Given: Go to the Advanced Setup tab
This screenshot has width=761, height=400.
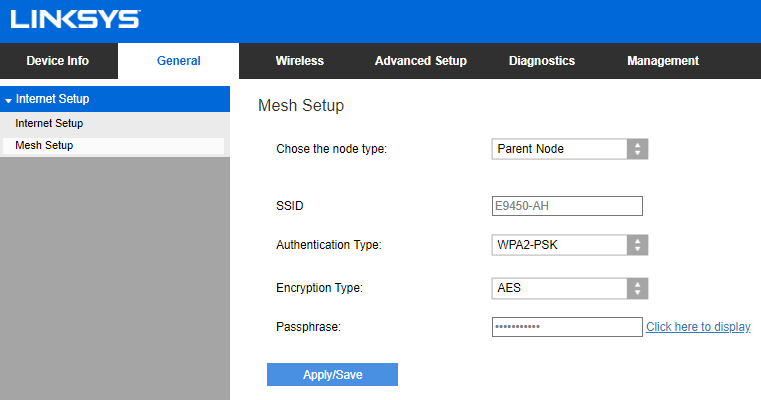Looking at the screenshot, I should point(421,61).
